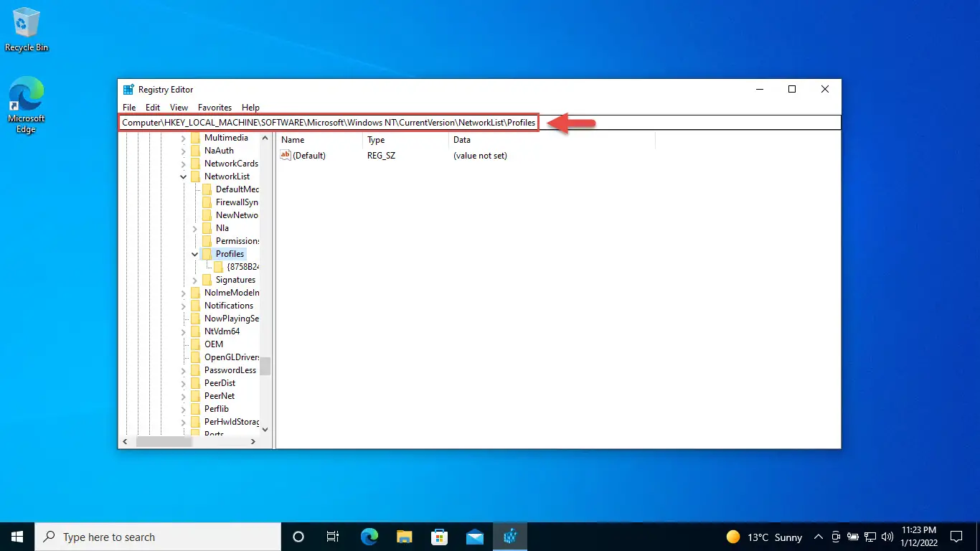Open the Cortana circle icon
980x551 pixels.
coord(298,536)
